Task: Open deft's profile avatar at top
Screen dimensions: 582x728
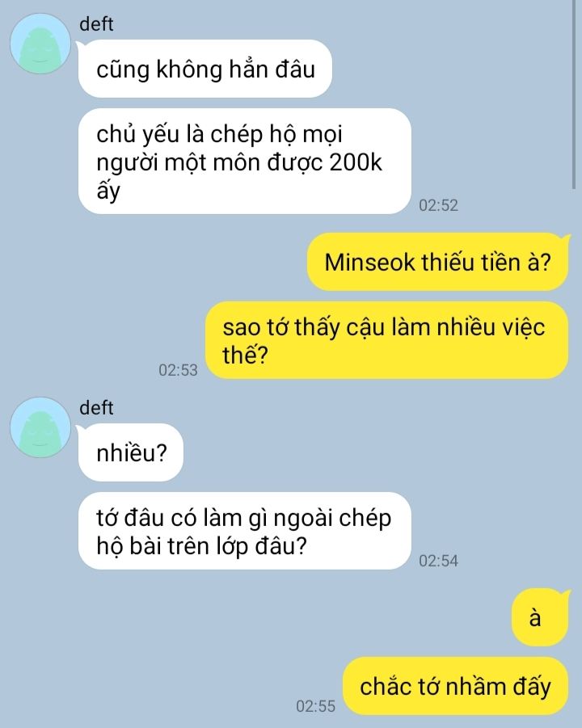Action: pyautogui.click(x=40, y=44)
